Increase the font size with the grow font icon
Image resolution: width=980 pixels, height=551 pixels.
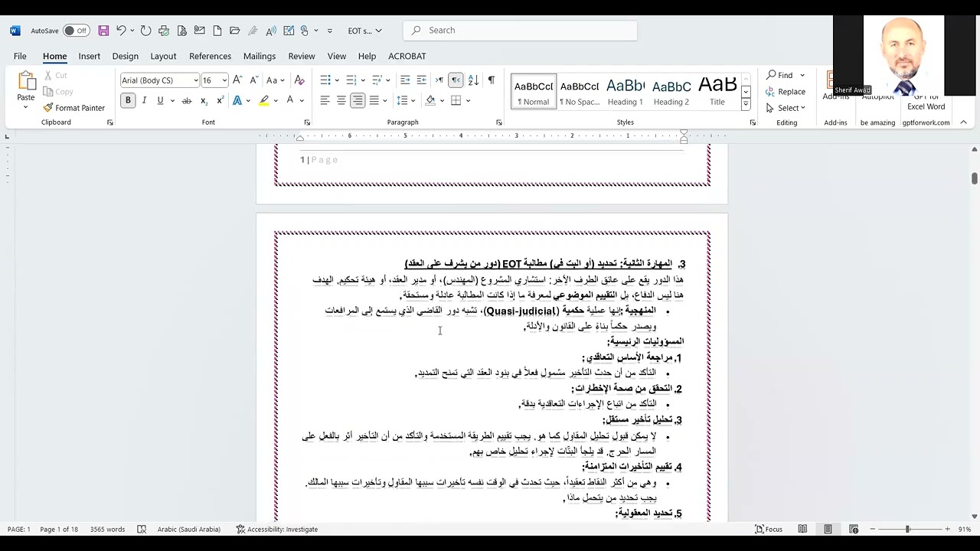coord(237,80)
